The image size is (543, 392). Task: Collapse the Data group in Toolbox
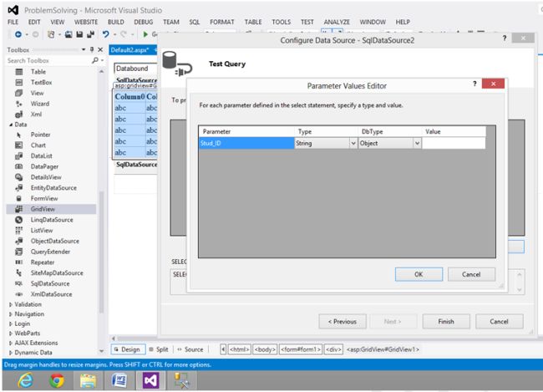point(11,125)
